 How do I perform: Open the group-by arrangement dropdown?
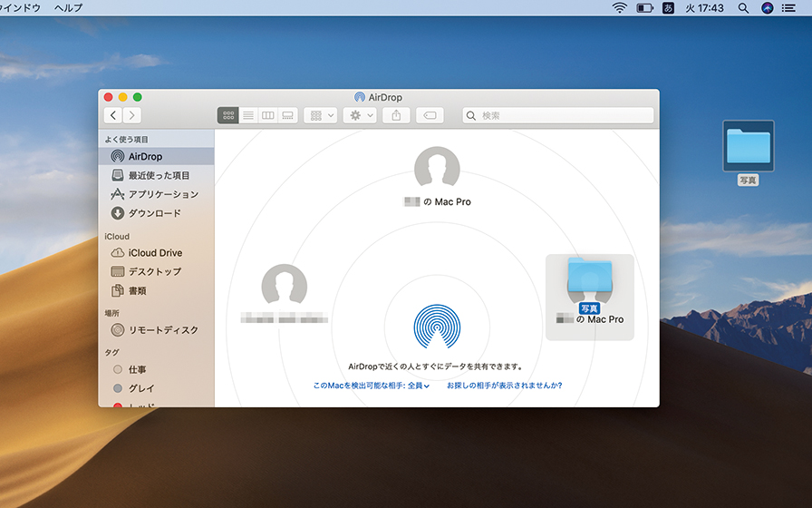pos(321,115)
